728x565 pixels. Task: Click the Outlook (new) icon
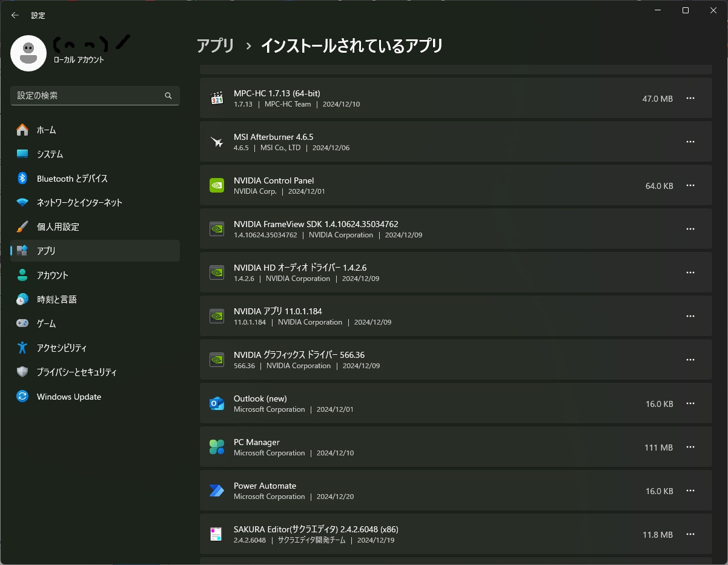(x=217, y=403)
